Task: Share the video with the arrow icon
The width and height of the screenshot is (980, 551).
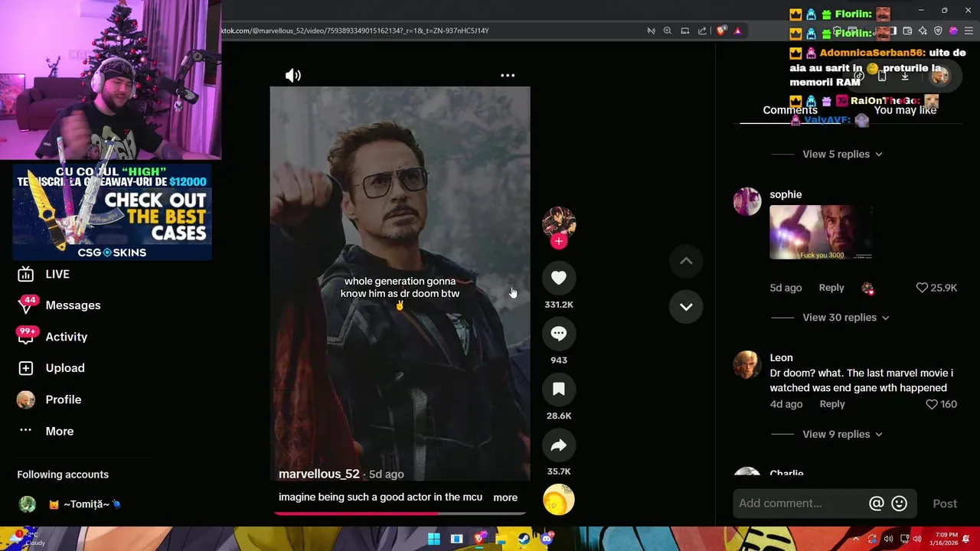Action: [559, 445]
